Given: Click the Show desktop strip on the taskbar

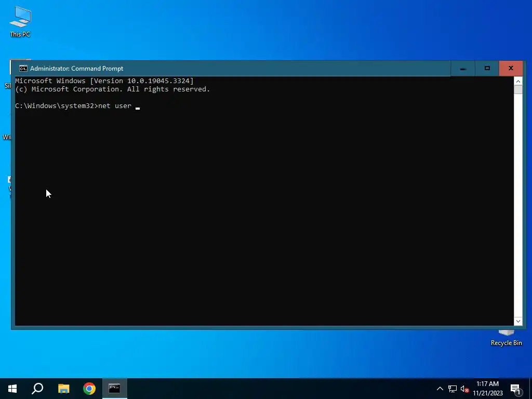Looking at the screenshot, I should click(530, 389).
